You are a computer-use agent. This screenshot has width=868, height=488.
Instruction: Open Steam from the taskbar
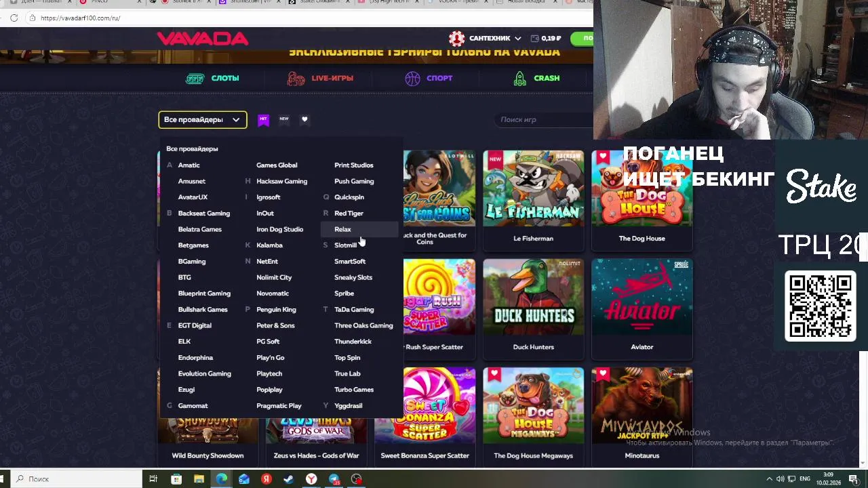[x=289, y=479]
